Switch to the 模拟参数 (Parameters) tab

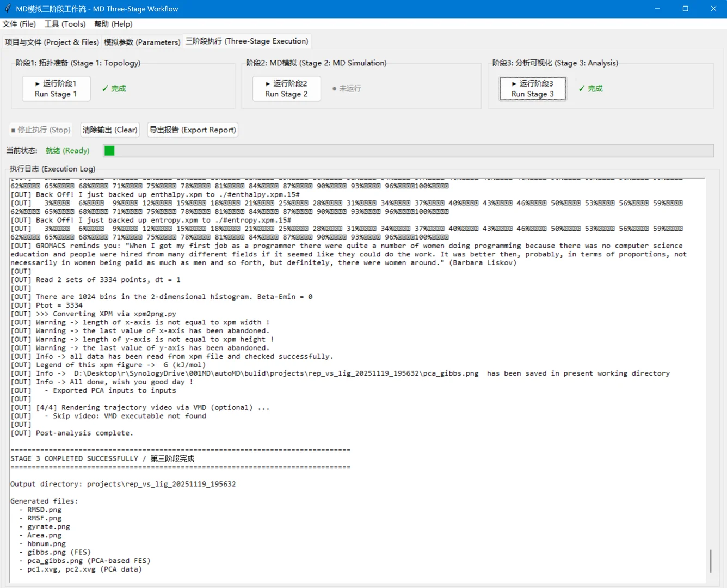point(142,42)
